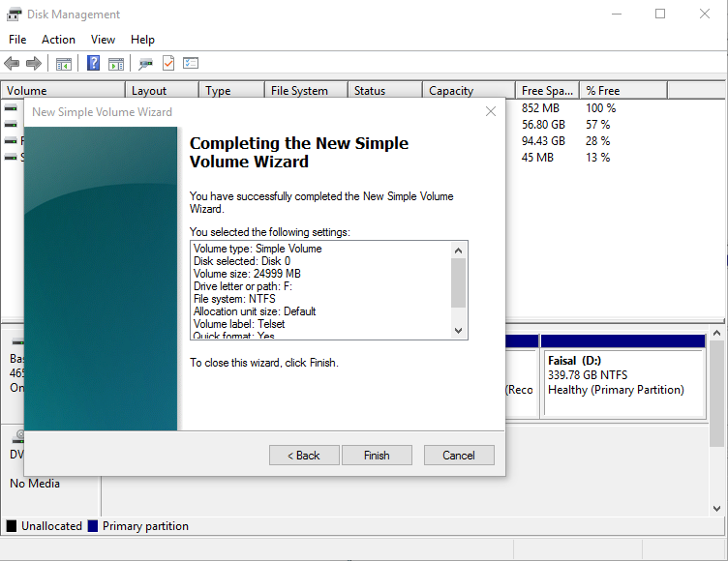Click the Forward arrow toolbar icon
This screenshot has width=728, height=561.
34,64
